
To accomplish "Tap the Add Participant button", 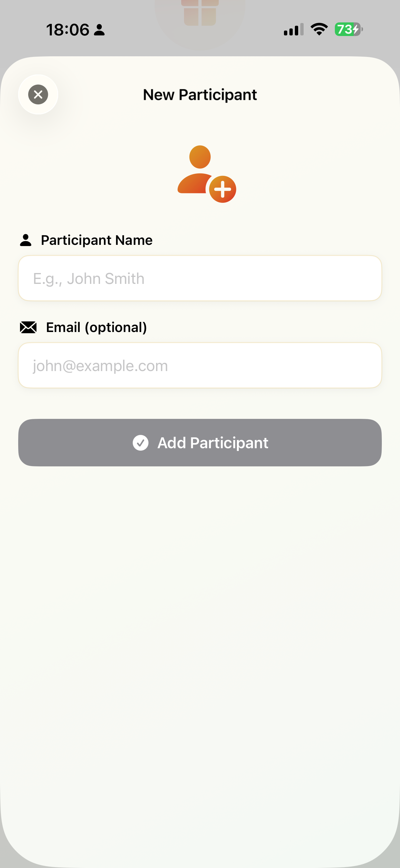I will 200,443.
